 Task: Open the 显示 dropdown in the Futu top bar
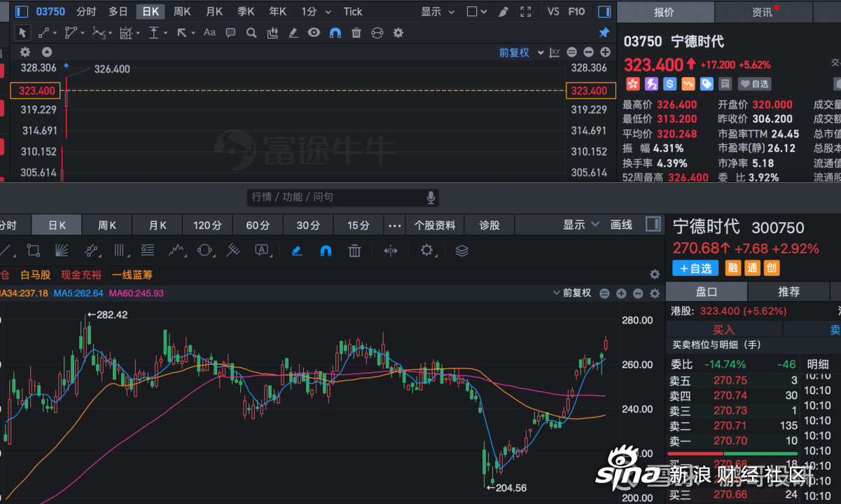pyautogui.click(x=438, y=11)
